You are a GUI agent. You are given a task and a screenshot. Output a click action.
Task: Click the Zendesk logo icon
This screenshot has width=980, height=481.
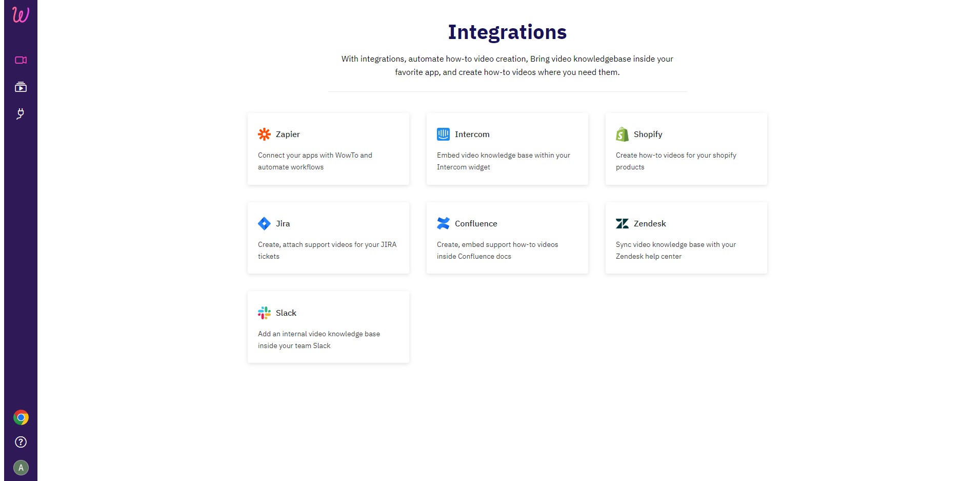[x=622, y=223]
